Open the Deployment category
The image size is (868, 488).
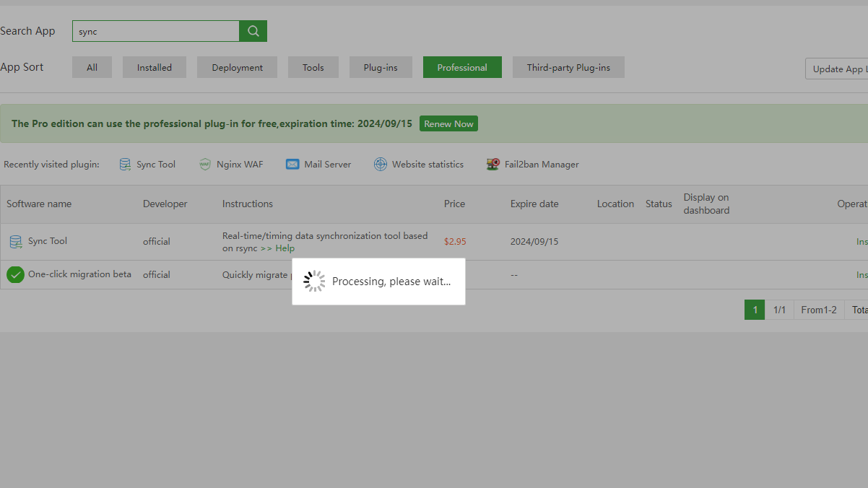click(x=237, y=66)
